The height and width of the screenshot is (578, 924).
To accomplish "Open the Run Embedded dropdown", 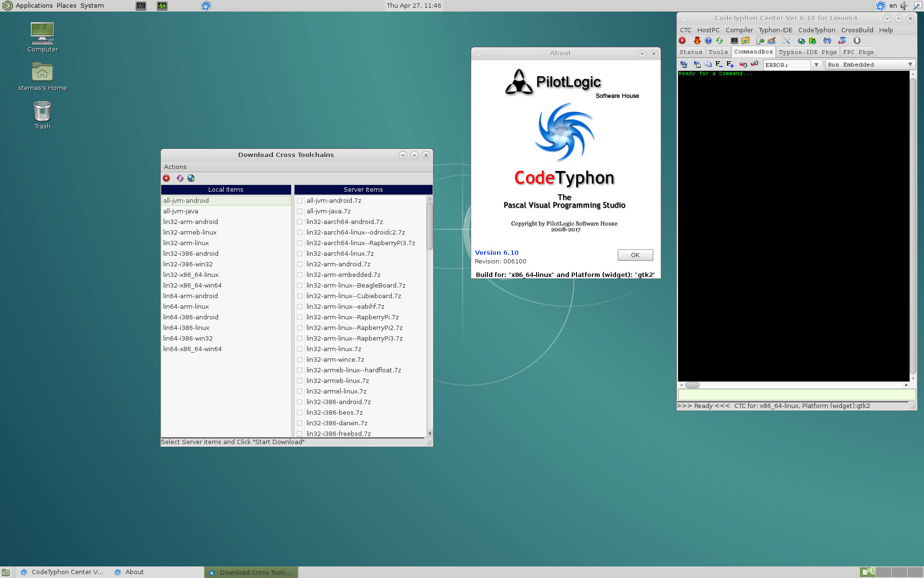I will pyautogui.click(x=870, y=65).
